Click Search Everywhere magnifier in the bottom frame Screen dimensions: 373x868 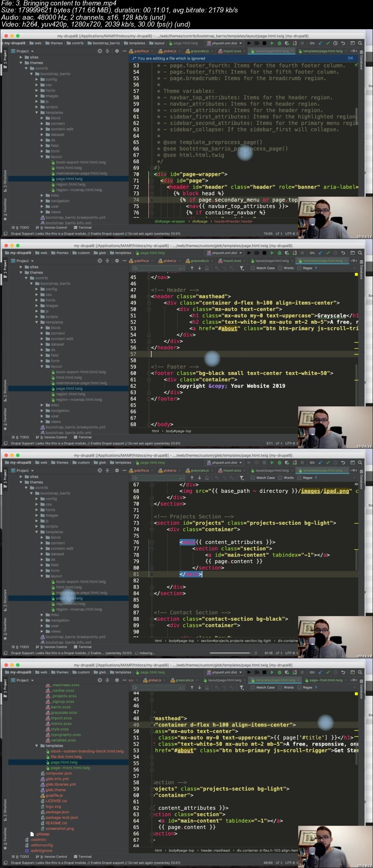[x=360, y=672]
